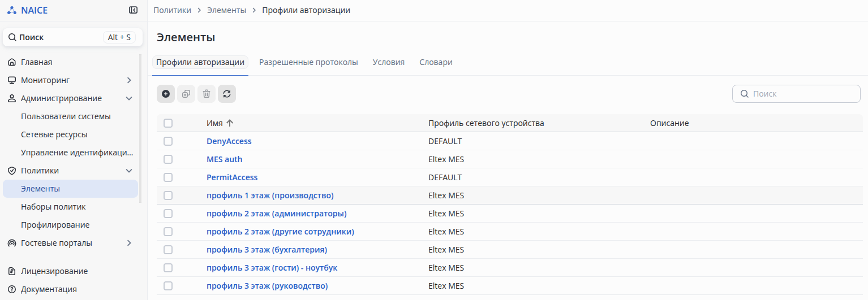Collapse the Администрирование section
The image size is (868, 300).
(x=129, y=98)
